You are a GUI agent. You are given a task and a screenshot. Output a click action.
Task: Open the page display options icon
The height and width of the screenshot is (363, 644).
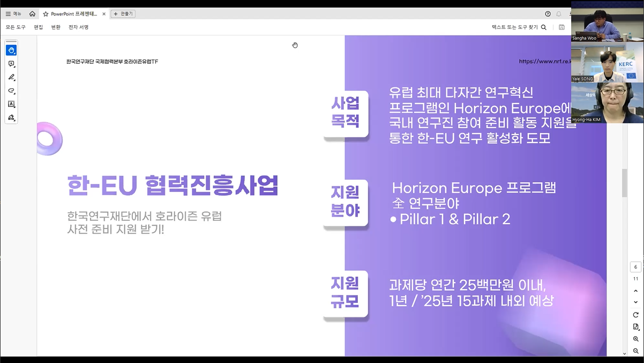pyautogui.click(x=636, y=327)
